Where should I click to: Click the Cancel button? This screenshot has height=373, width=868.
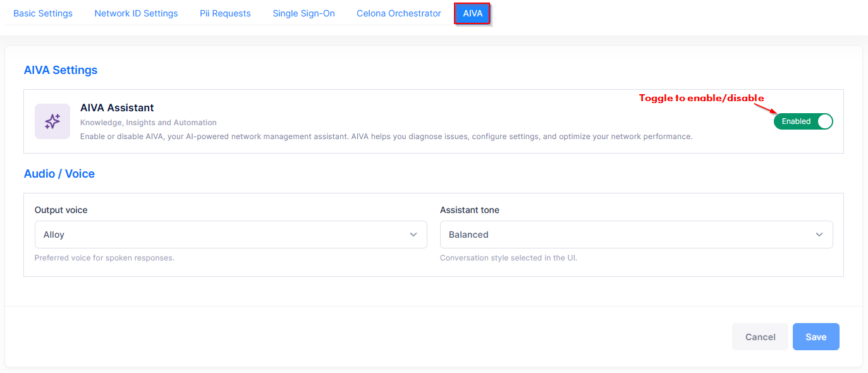coord(760,337)
